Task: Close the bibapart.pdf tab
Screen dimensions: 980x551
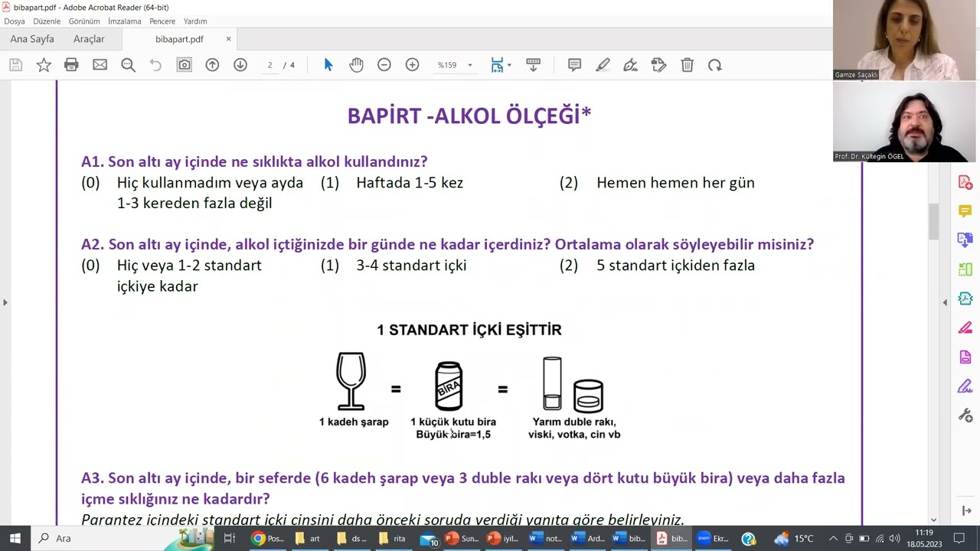Action: 228,39
